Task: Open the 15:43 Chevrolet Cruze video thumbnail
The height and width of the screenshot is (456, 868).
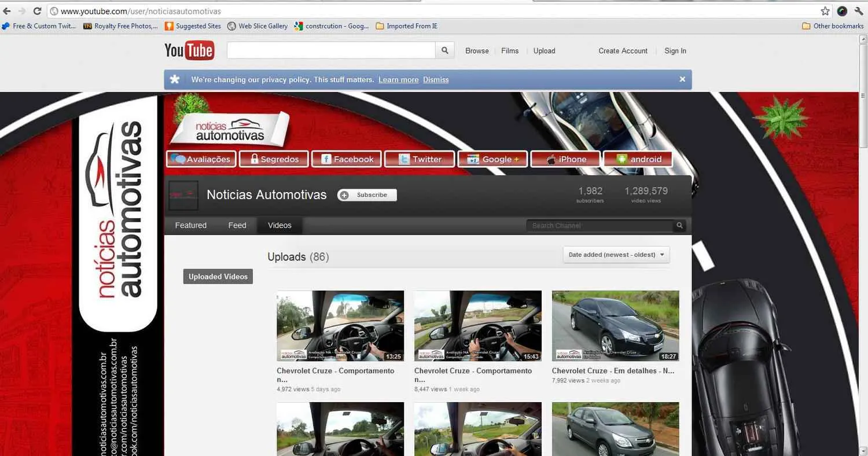Action: 478,326
